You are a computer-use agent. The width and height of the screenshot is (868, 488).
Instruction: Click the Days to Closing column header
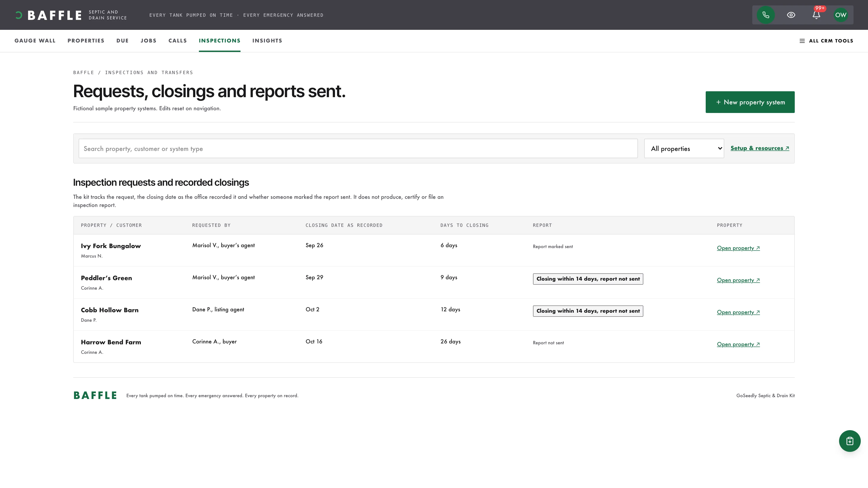pos(464,225)
